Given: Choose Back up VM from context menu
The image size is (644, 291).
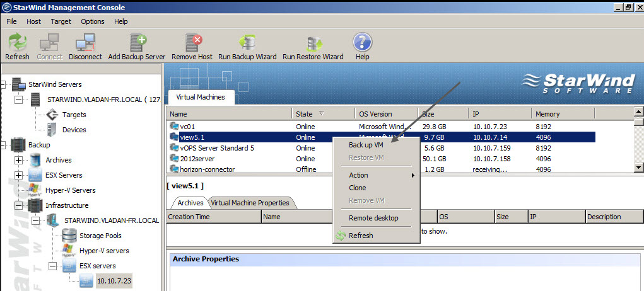Looking at the screenshot, I should [x=366, y=145].
